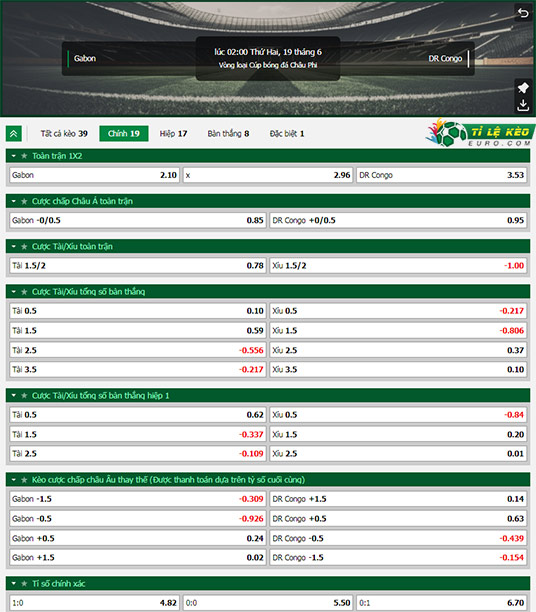Viewport: 536px width, 612px height.
Task: Select DR Congo -1.5 at -0.154
Action: point(398,557)
